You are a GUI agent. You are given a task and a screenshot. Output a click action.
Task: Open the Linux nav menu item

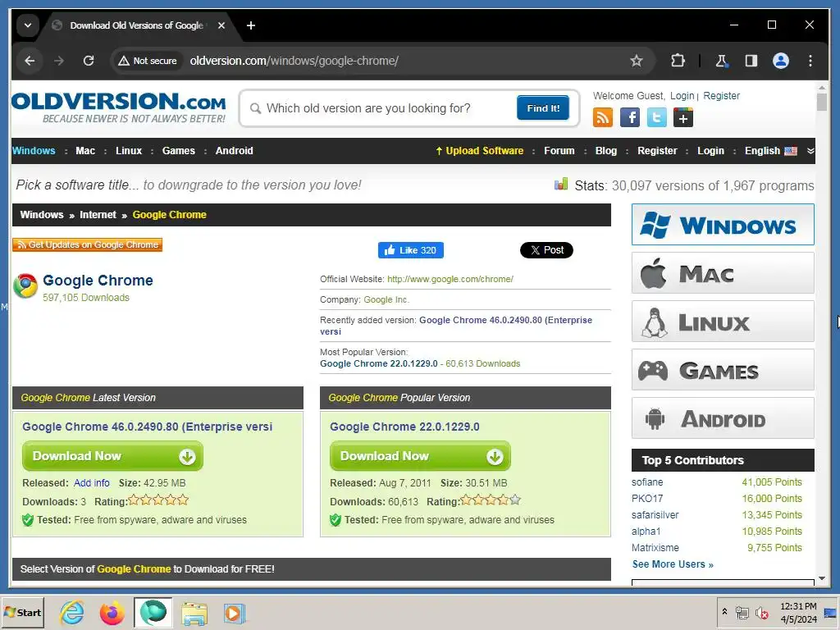pyautogui.click(x=129, y=151)
